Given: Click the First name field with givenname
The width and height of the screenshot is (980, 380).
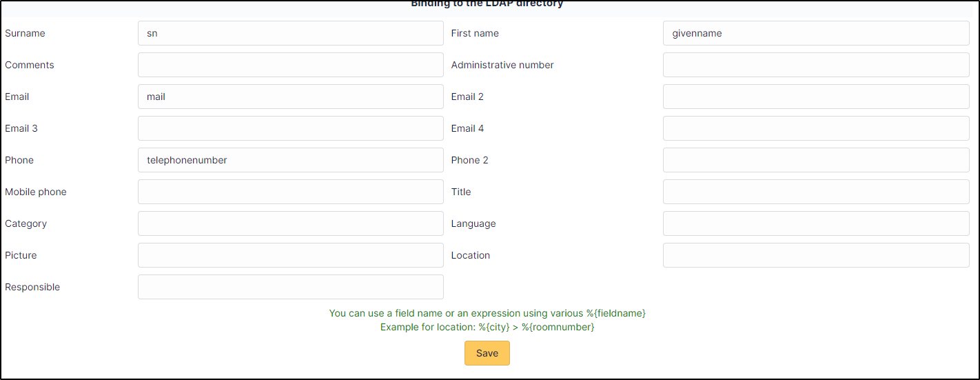Looking at the screenshot, I should click(816, 33).
